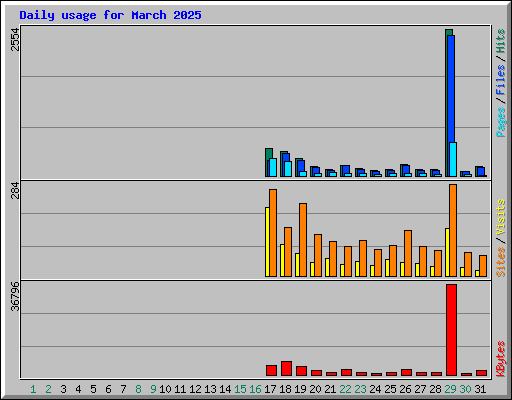This screenshot has width=512, height=400.
Task: Click the dark green Hits bar on day 29
Action: [447, 103]
